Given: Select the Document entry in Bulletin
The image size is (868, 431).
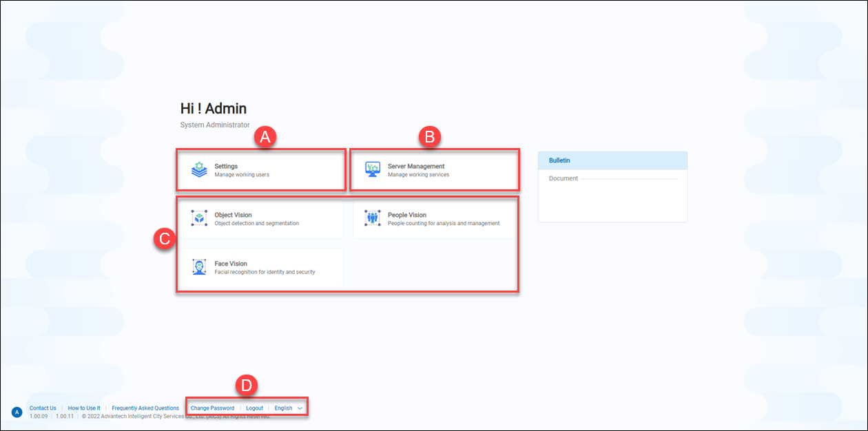Looking at the screenshot, I should point(563,179).
